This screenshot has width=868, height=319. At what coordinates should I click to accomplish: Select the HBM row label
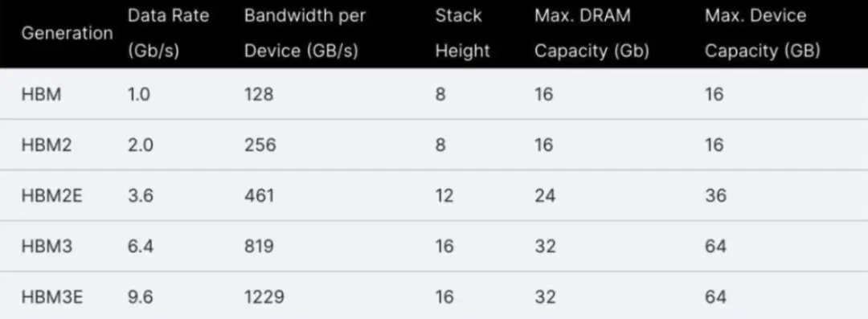41,94
